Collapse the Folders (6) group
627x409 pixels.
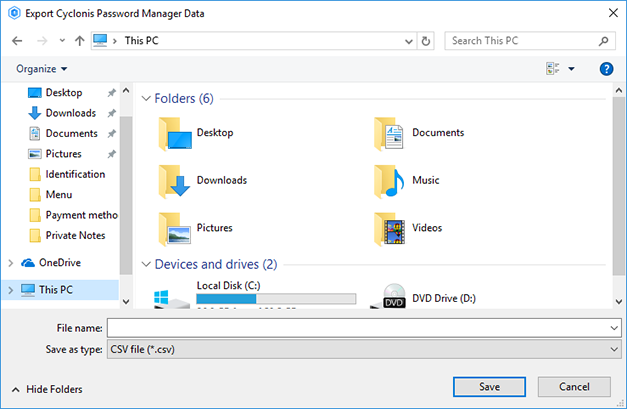pyautogui.click(x=146, y=99)
